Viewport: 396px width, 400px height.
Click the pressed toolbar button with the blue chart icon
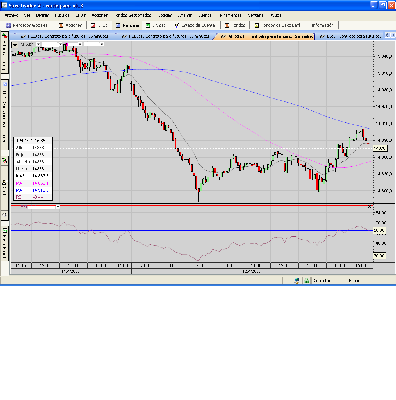pyautogui.click(x=127, y=25)
